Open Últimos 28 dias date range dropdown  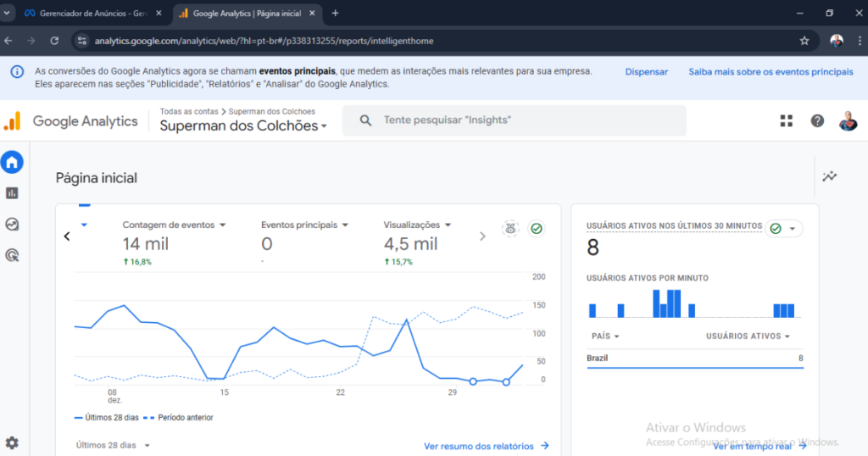coord(113,445)
